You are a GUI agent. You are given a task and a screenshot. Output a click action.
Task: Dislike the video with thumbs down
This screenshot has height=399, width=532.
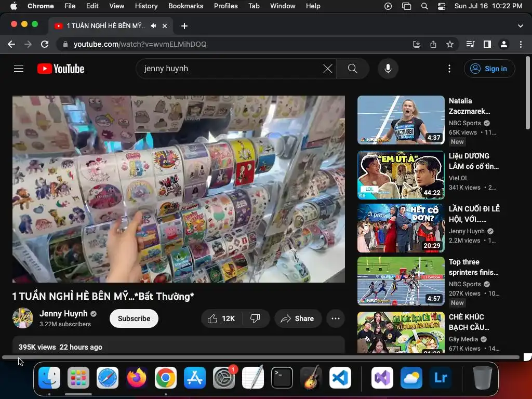coord(255,318)
